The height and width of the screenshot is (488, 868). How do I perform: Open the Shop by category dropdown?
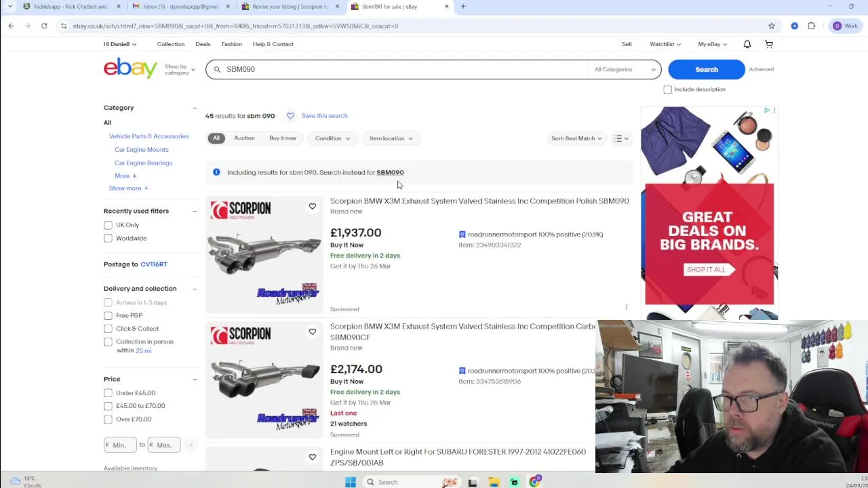click(x=180, y=69)
